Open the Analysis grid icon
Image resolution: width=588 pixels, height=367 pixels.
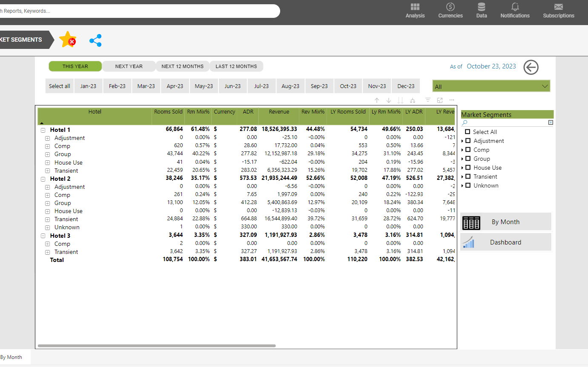415,7
